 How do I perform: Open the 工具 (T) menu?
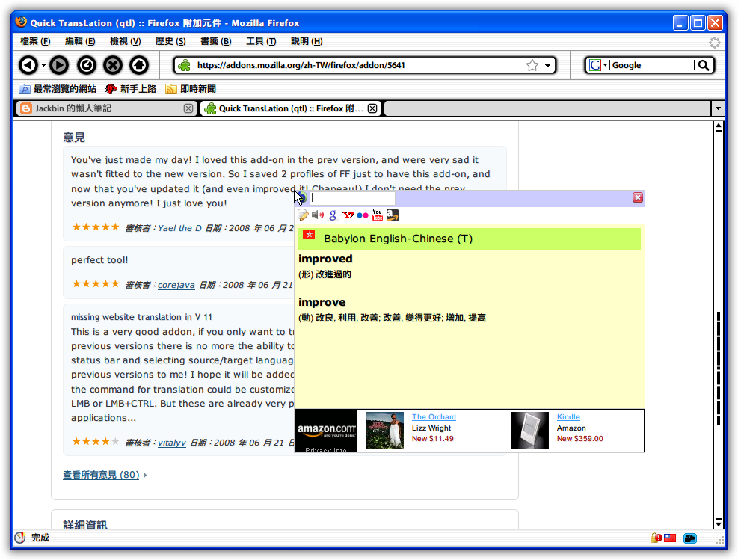pyautogui.click(x=261, y=41)
